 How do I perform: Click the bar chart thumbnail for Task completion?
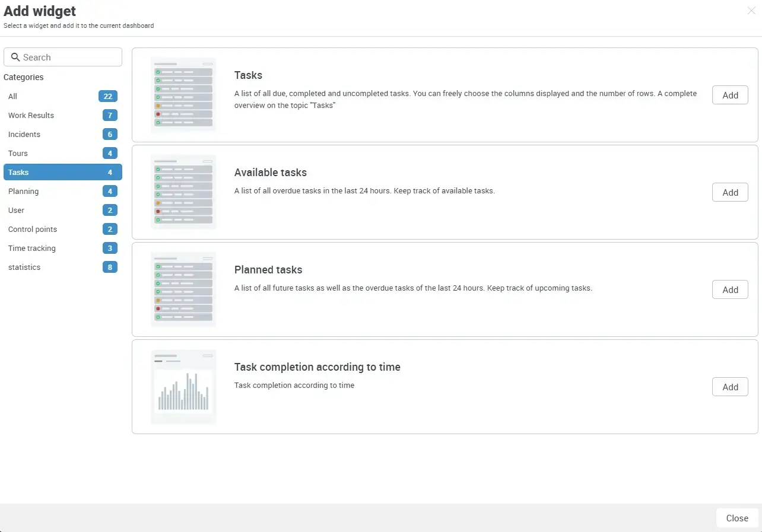pos(183,386)
